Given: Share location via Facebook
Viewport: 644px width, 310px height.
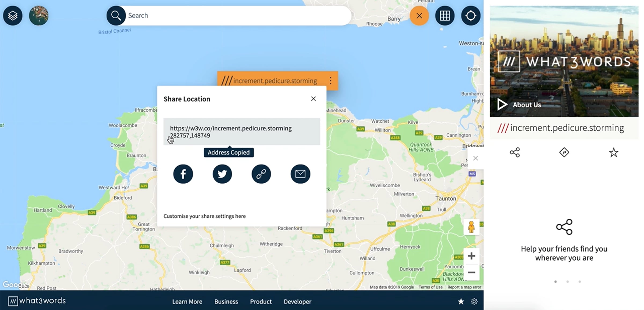Looking at the screenshot, I should pyautogui.click(x=183, y=174).
